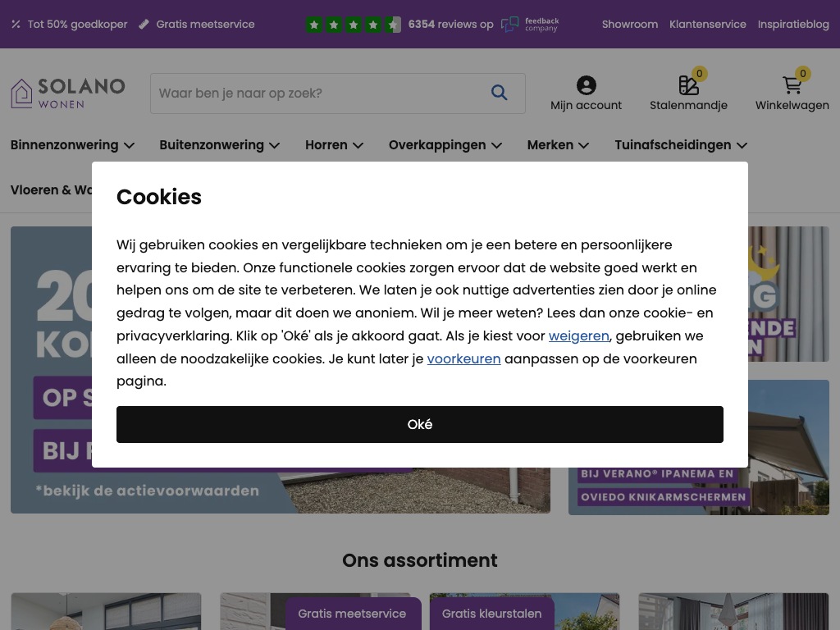Open the voorkeuren cookie preferences link
The image size is (840, 630).
click(463, 359)
